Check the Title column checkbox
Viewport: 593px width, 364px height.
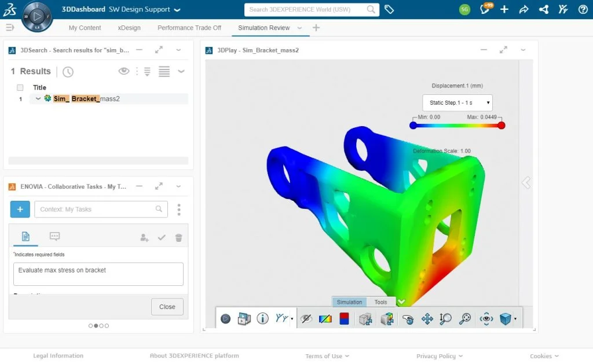[x=20, y=88]
